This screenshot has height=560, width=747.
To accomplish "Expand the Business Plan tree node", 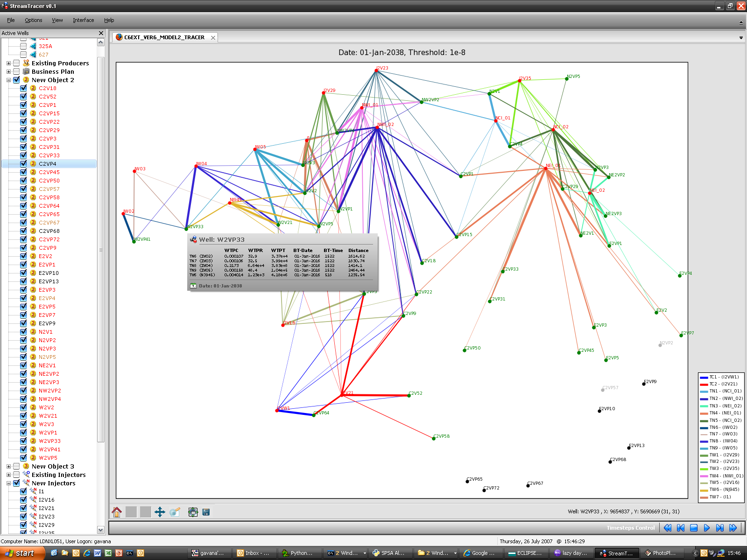I will (8, 71).
